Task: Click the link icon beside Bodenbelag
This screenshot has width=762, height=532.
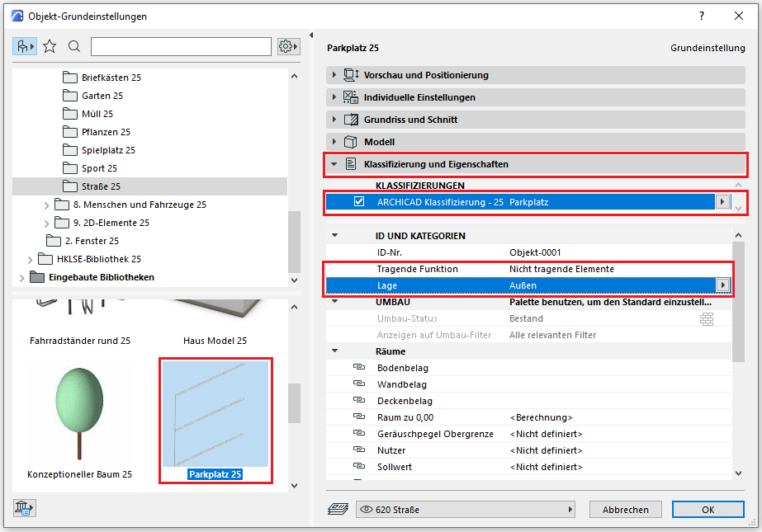Action: click(358, 368)
